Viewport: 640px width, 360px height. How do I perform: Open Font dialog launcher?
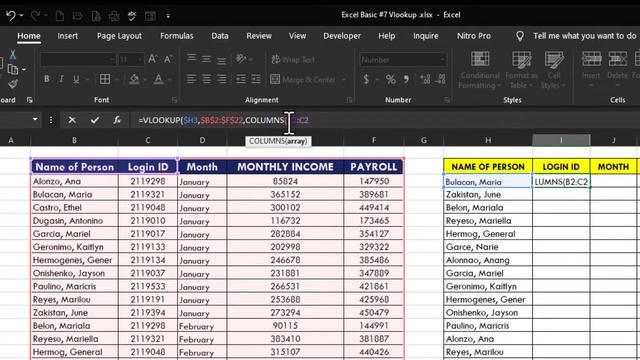pos(174,100)
